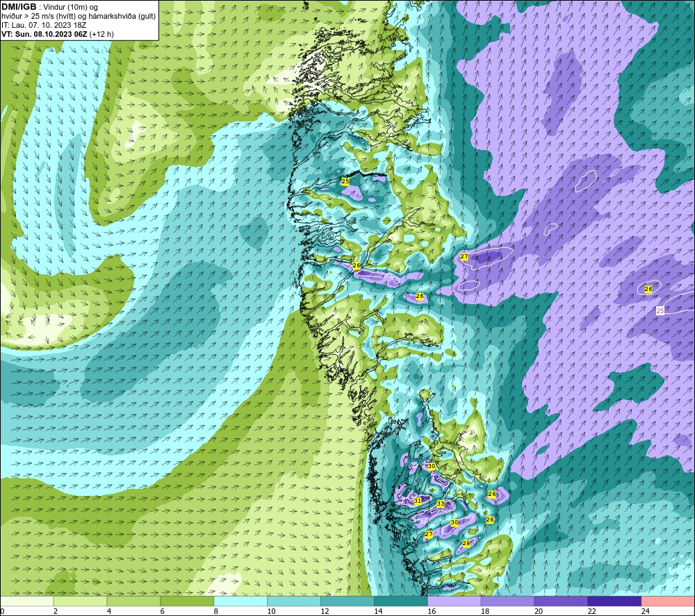
Task: Click the '(+12 h)' forecast offset text
Action: pyautogui.click(x=101, y=34)
